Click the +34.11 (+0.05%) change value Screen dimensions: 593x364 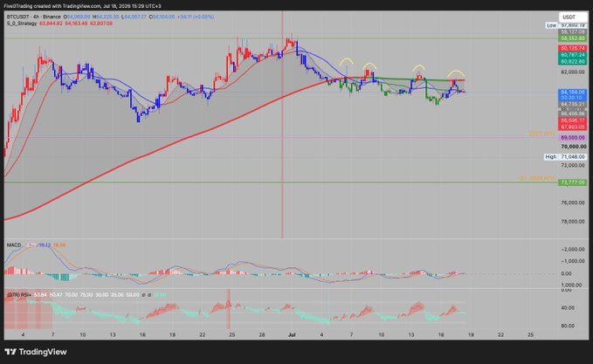coord(195,17)
